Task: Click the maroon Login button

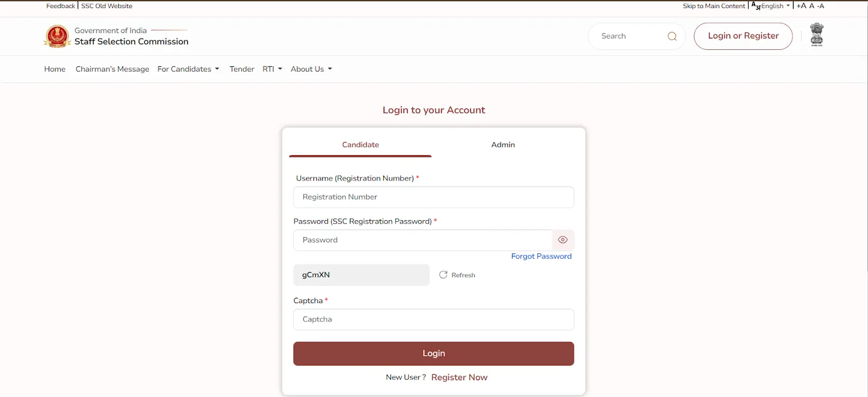Action: pyautogui.click(x=433, y=353)
